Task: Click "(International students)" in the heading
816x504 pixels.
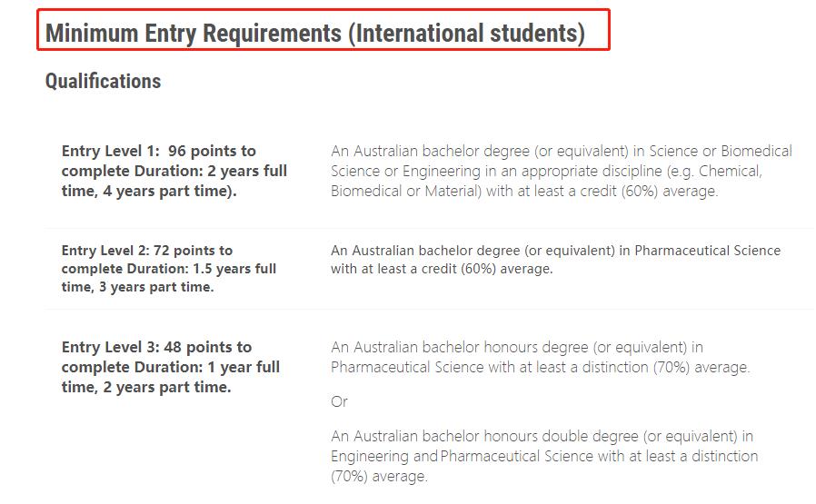Action: point(466,34)
